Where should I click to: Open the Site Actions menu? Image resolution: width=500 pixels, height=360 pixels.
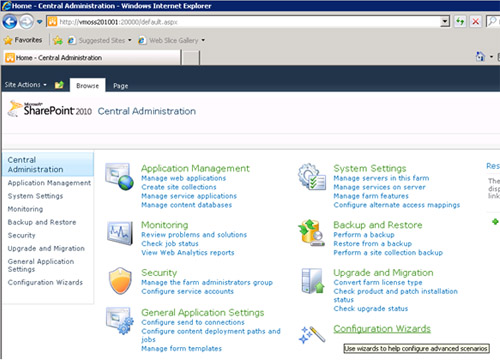click(26, 85)
